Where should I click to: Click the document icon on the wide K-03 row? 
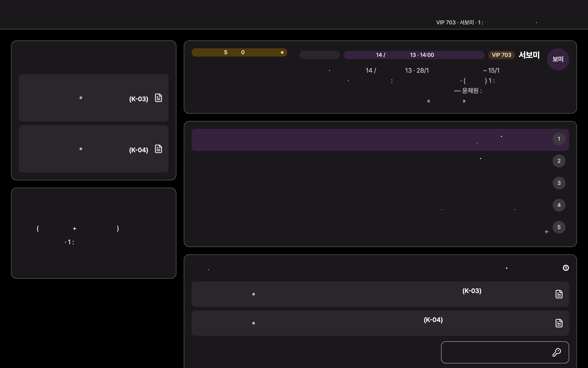(559, 294)
